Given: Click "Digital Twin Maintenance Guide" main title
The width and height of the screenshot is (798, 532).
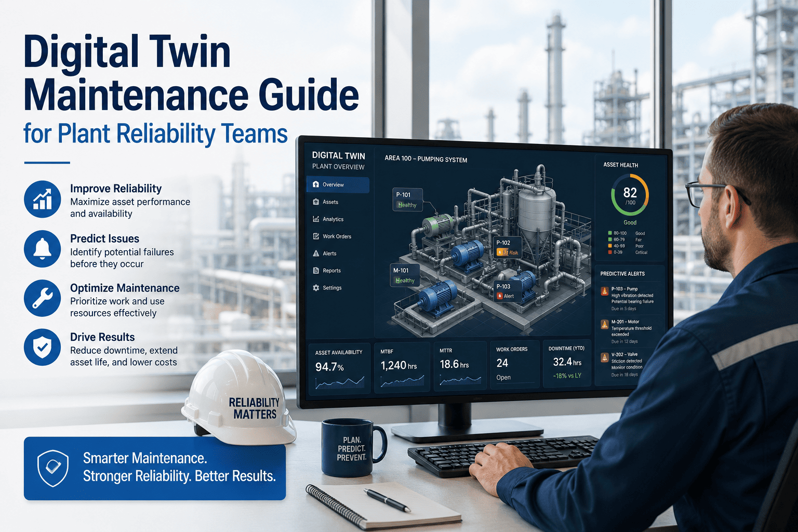Looking at the screenshot, I should coord(191,73).
